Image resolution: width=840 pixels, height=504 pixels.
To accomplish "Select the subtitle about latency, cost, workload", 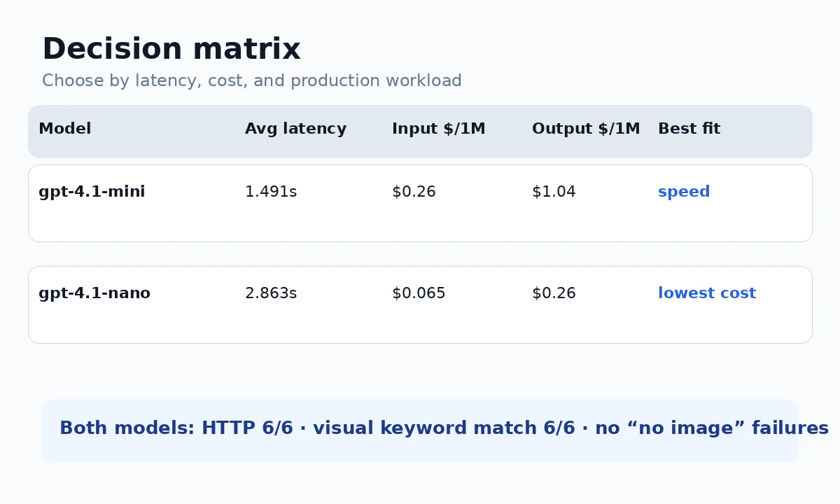I will point(252,80).
